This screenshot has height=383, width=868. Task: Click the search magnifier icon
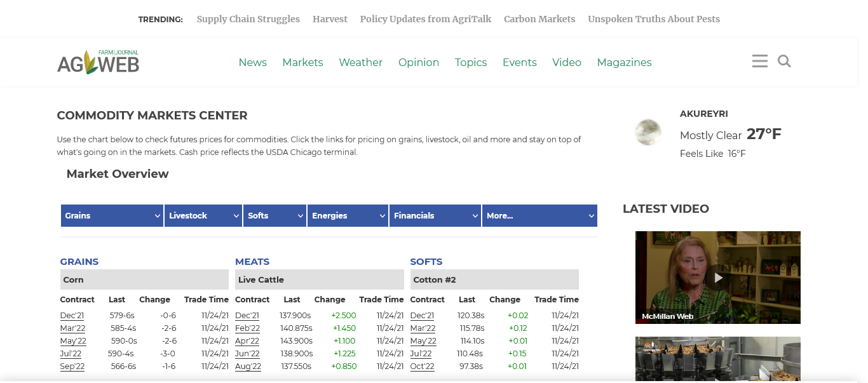tap(784, 61)
